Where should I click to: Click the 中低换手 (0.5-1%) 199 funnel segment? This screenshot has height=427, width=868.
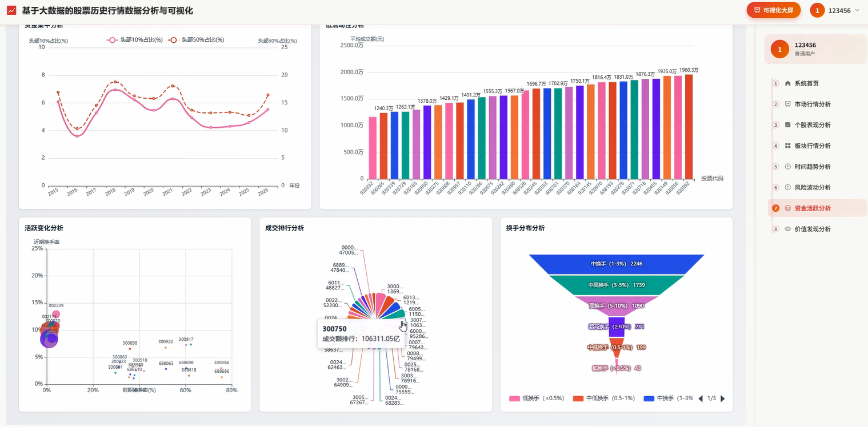point(617,348)
